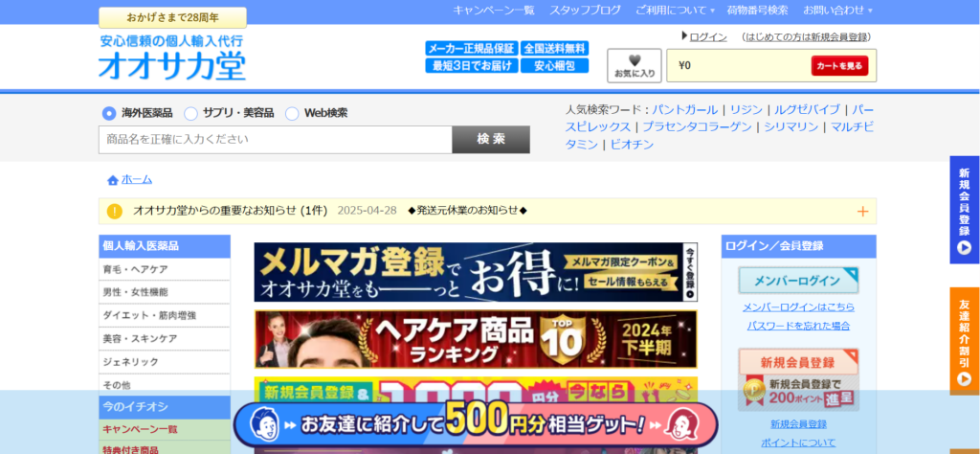The image size is (980, 454).
Task: Click the キャンペーン一覧 sidebar link under 今のイチオシ
Action: coord(140,429)
